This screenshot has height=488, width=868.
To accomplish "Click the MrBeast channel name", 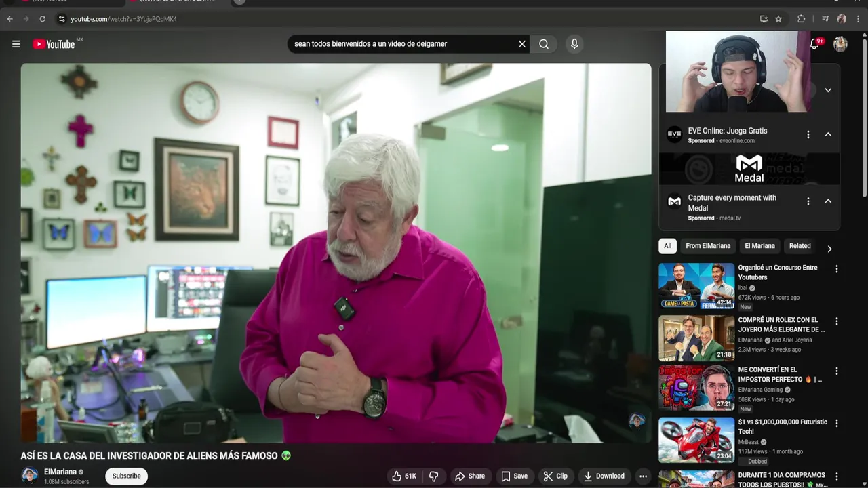I will pos(749,443).
